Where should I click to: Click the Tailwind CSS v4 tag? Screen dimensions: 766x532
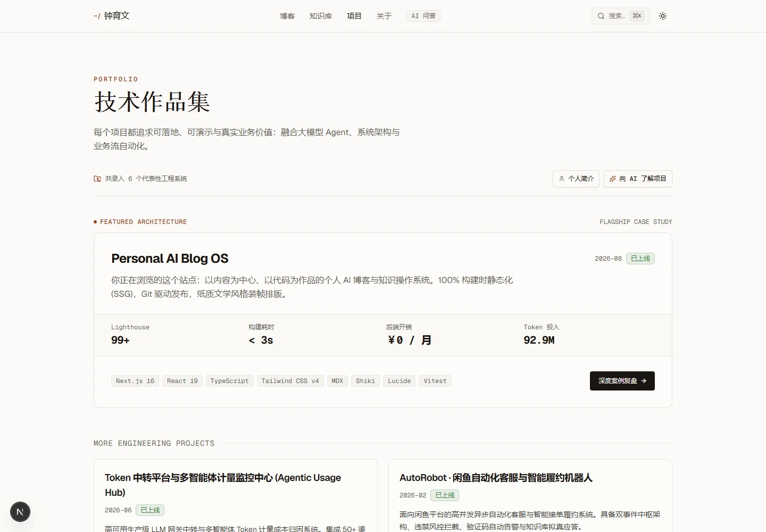(x=290, y=381)
